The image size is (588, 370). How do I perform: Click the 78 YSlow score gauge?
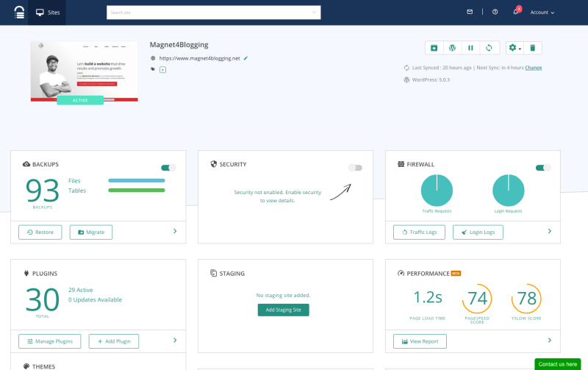[526, 299]
